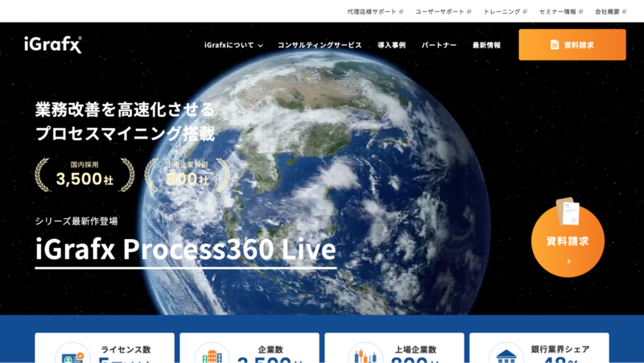This screenshot has height=363, width=644.
Task: Click the 上場企業 800社 laurel badge
Action: [187, 175]
